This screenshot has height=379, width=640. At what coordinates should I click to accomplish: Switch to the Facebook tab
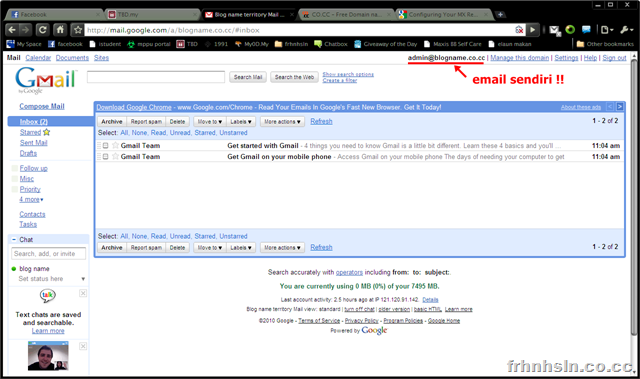pos(55,15)
